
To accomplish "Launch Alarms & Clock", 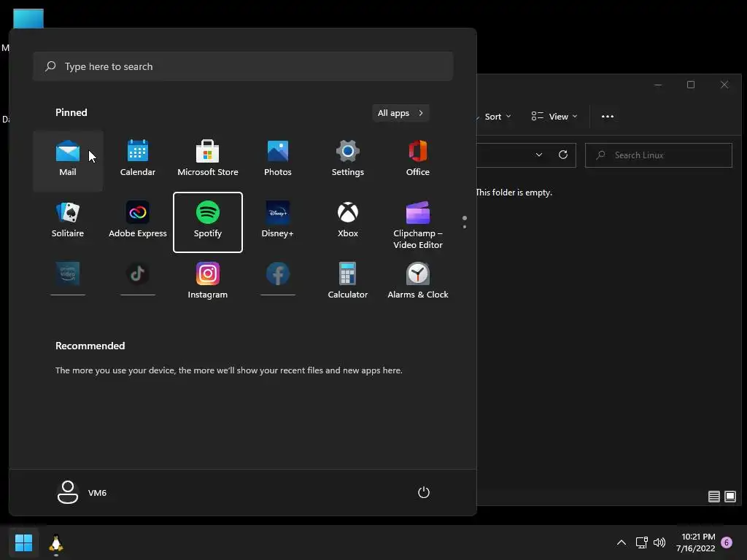I will click(418, 281).
